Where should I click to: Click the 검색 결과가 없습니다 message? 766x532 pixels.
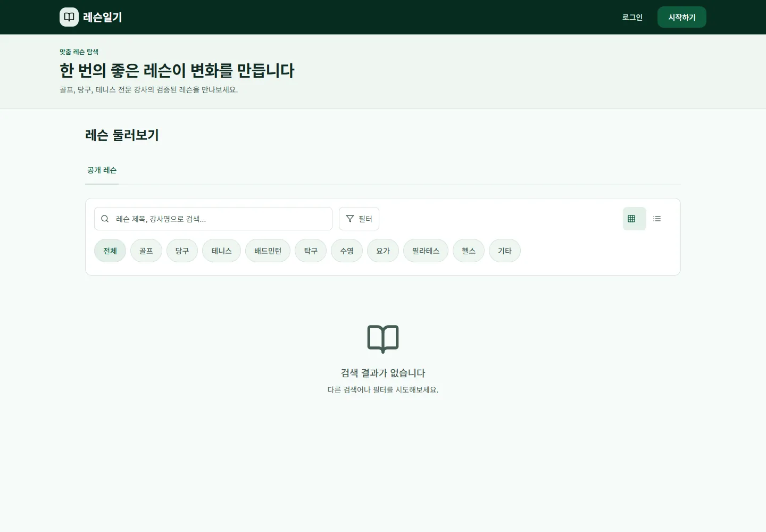(x=383, y=373)
